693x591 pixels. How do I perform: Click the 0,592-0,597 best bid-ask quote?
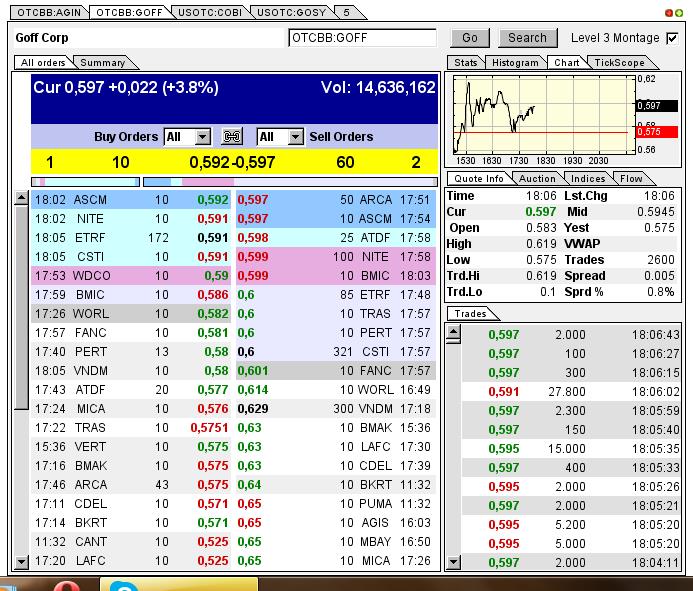point(232,162)
